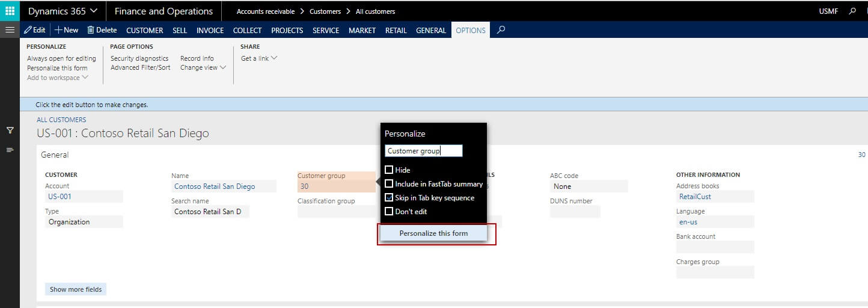Click the Classification group field
The height and width of the screenshot is (308, 868).
336,212
